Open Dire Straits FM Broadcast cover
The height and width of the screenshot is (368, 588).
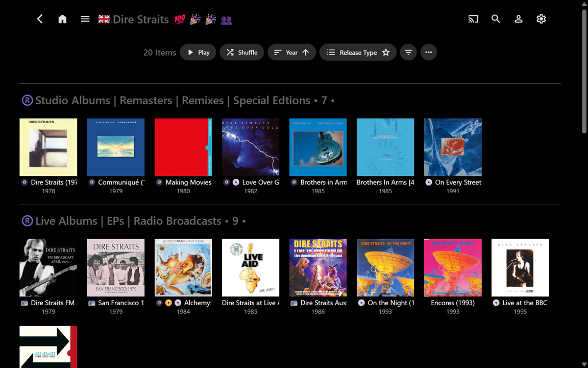48,268
